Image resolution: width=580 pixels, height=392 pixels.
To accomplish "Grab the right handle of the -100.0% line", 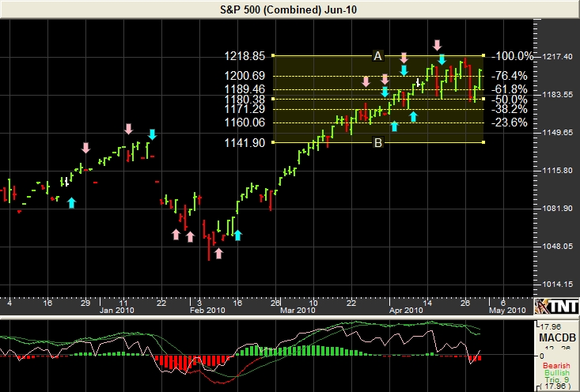I will point(483,55).
